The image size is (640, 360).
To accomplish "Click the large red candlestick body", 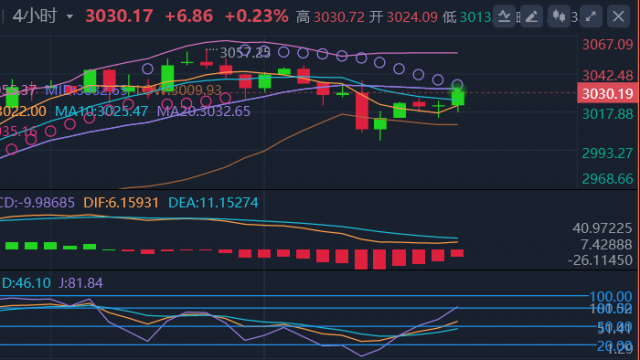I will point(362,111).
